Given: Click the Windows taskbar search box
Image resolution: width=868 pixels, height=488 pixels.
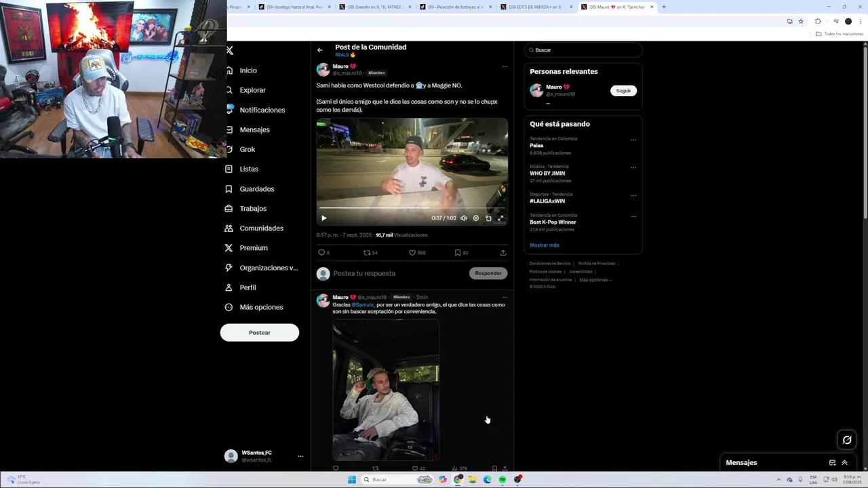Looking at the screenshot, I should coord(397,480).
